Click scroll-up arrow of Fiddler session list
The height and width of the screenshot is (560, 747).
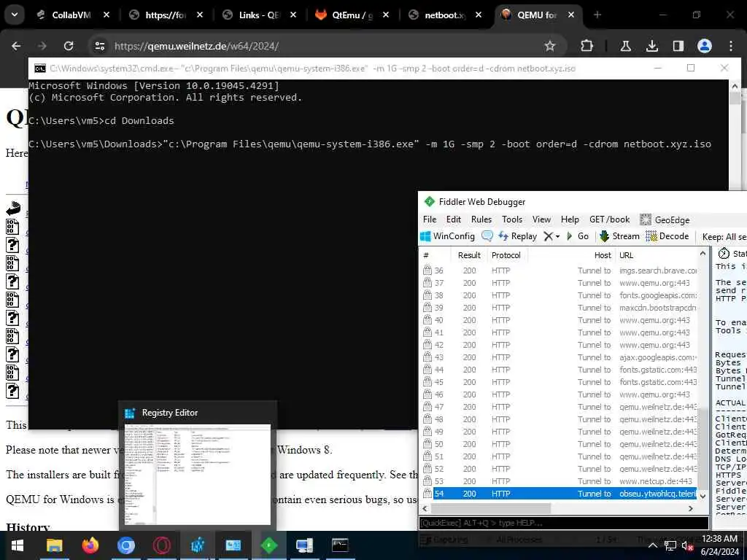[703, 254]
